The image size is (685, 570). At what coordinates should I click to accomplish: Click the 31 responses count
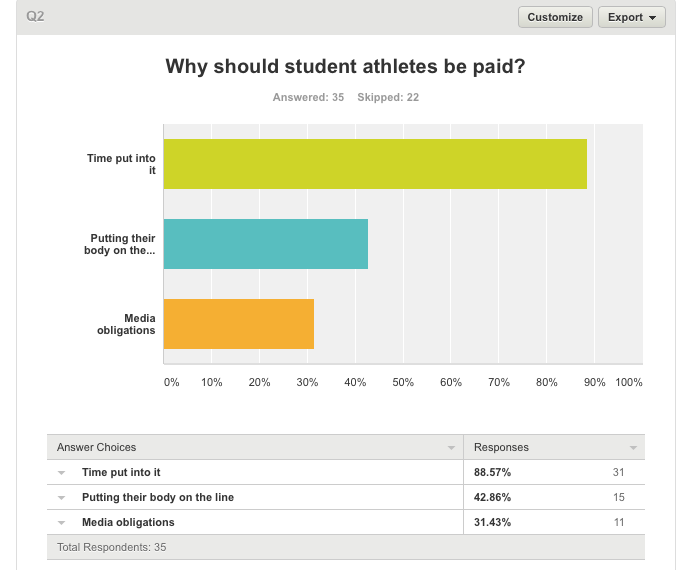(618, 473)
